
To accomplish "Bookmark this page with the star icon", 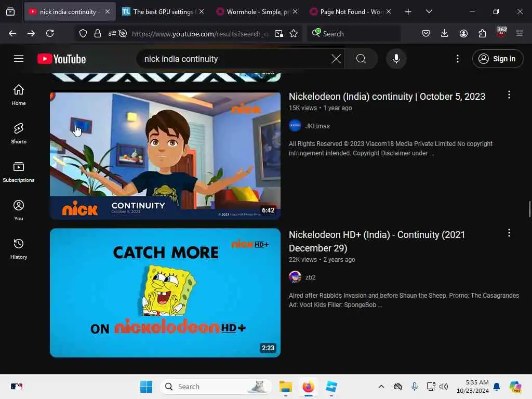I will (294, 33).
